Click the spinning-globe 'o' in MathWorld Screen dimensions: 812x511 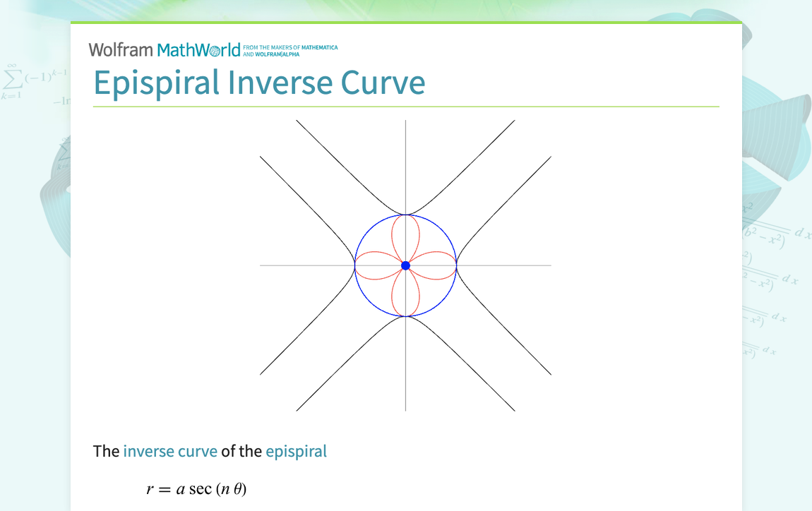coord(215,49)
